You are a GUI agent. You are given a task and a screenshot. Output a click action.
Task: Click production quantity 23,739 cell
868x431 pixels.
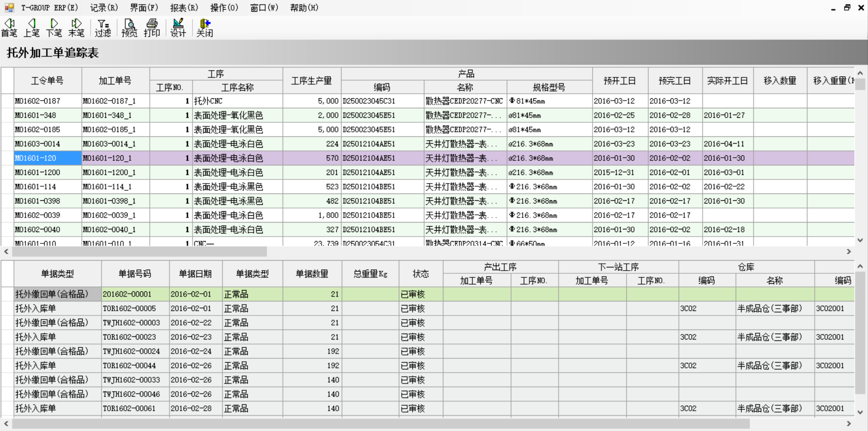pyautogui.click(x=312, y=242)
